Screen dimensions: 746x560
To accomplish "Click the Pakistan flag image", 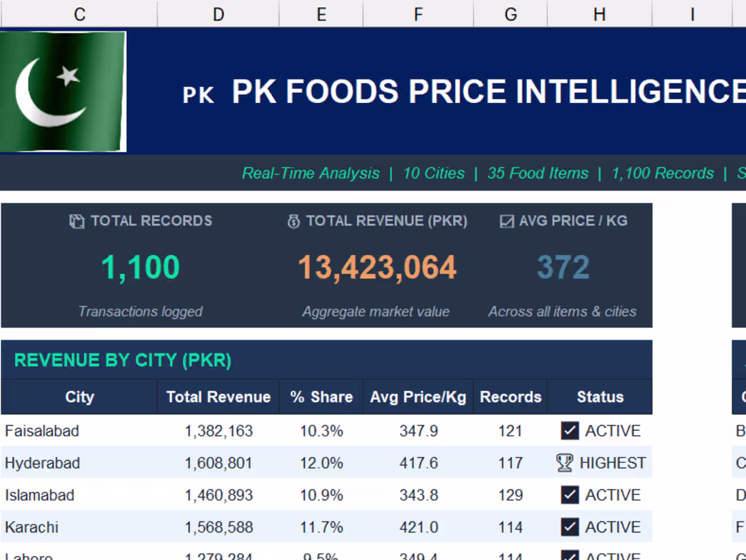I will pos(62,92).
